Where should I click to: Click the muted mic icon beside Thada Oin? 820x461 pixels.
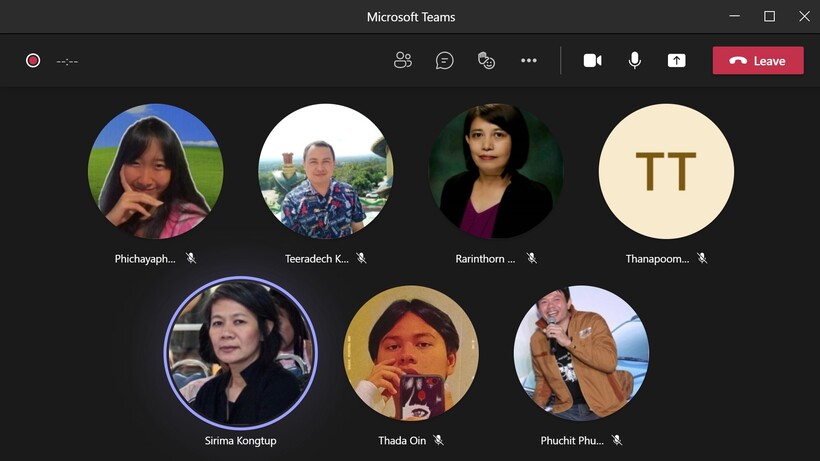pos(438,440)
